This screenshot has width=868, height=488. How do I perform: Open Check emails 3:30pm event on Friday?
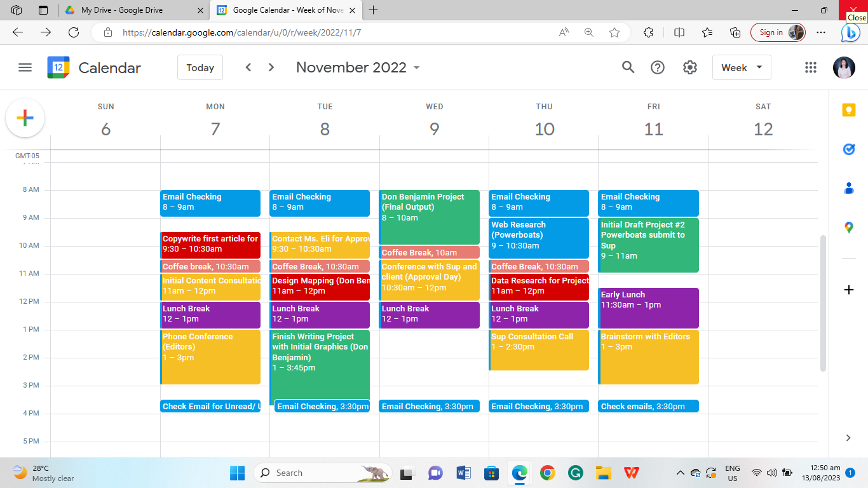coord(648,406)
